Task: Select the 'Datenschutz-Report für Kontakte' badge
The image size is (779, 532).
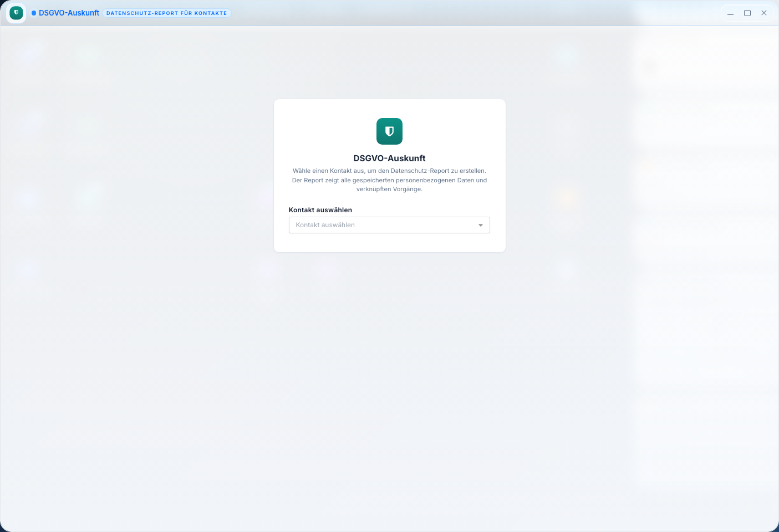Action: point(166,13)
